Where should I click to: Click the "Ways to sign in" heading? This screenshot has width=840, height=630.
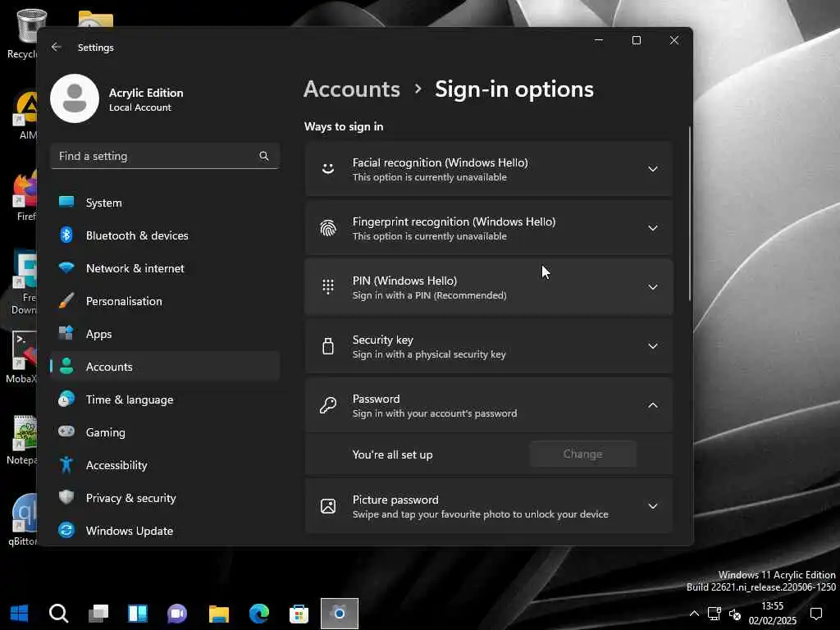[344, 126]
